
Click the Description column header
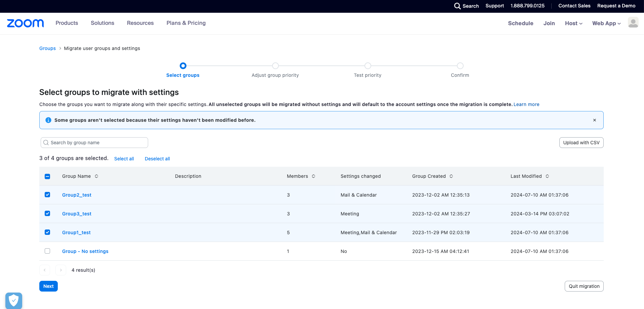tap(188, 176)
